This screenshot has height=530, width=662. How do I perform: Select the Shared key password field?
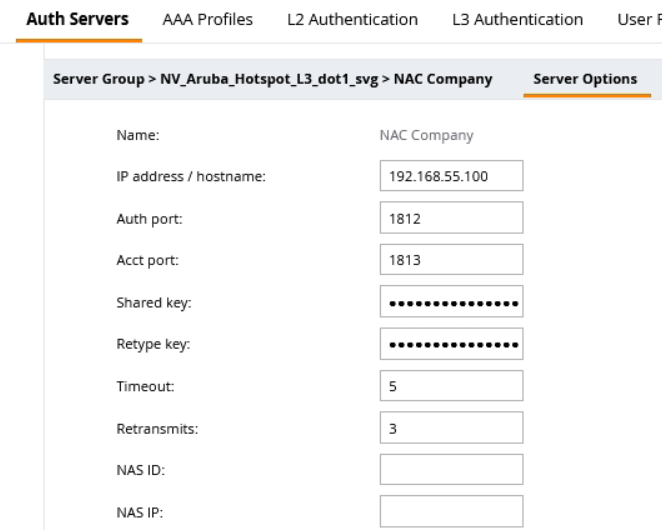click(x=451, y=302)
